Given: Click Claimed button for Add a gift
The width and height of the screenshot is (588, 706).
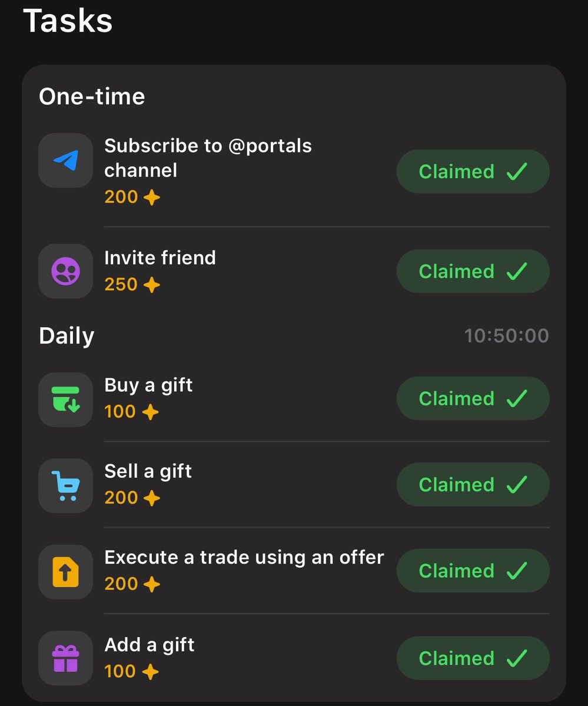Looking at the screenshot, I should pyautogui.click(x=473, y=658).
